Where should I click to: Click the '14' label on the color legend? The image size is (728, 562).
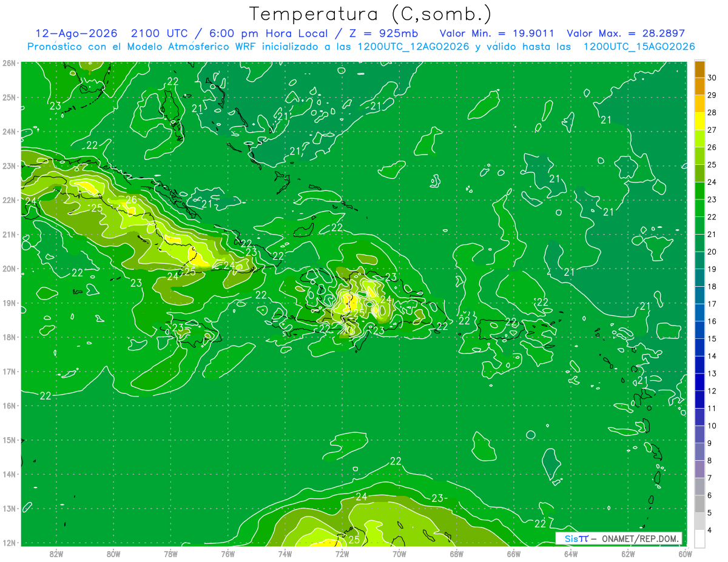(x=712, y=356)
